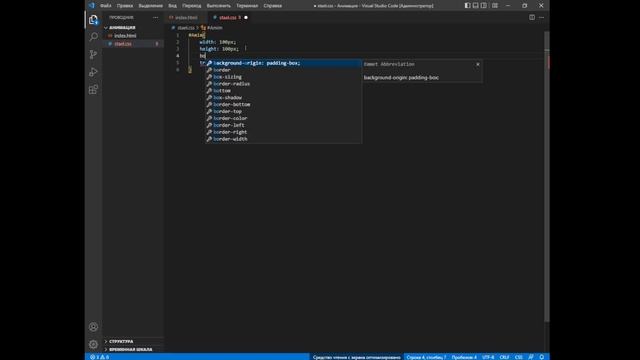Choose the box-shadow suggestion
Image resolution: width=640 pixels, height=360 pixels.
click(x=283, y=98)
